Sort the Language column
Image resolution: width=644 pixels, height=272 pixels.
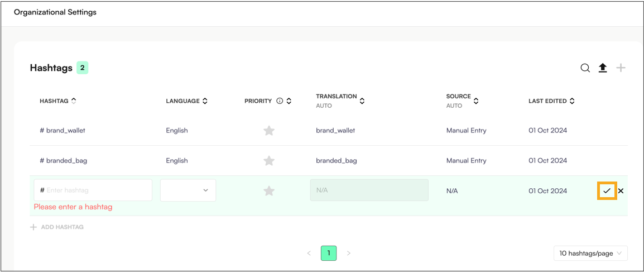coord(205,101)
